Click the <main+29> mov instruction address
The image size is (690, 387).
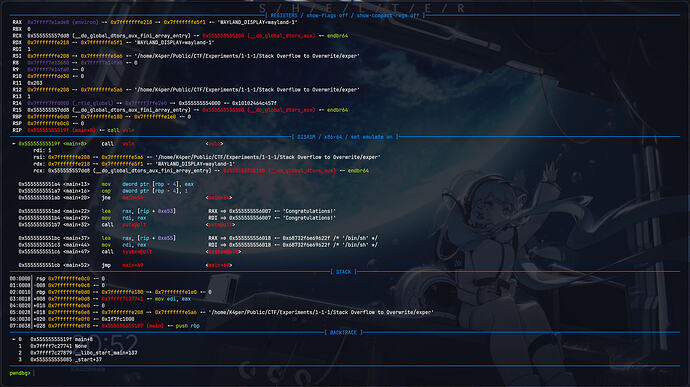tap(54, 218)
